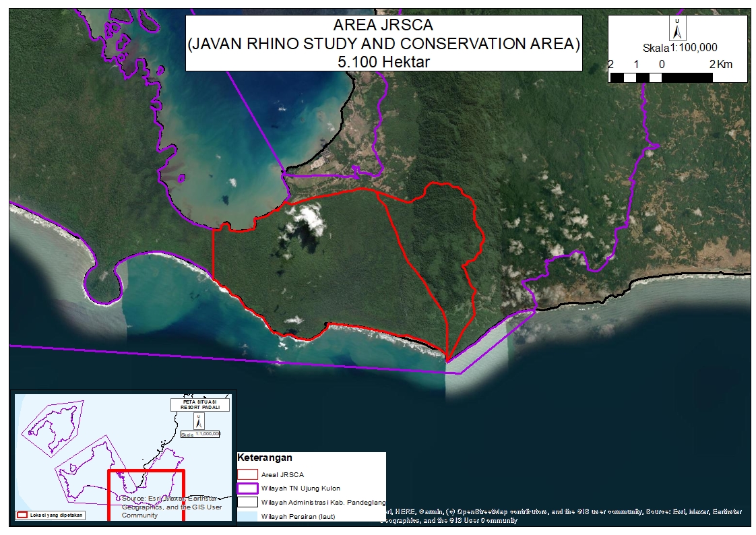Click the north arrow in the scale box
Viewport: 756px width, 535px height.
pos(678,28)
